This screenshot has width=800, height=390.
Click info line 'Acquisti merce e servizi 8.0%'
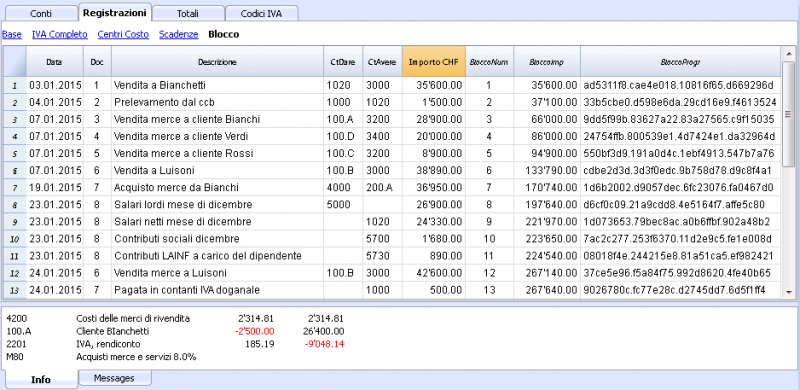(x=136, y=357)
